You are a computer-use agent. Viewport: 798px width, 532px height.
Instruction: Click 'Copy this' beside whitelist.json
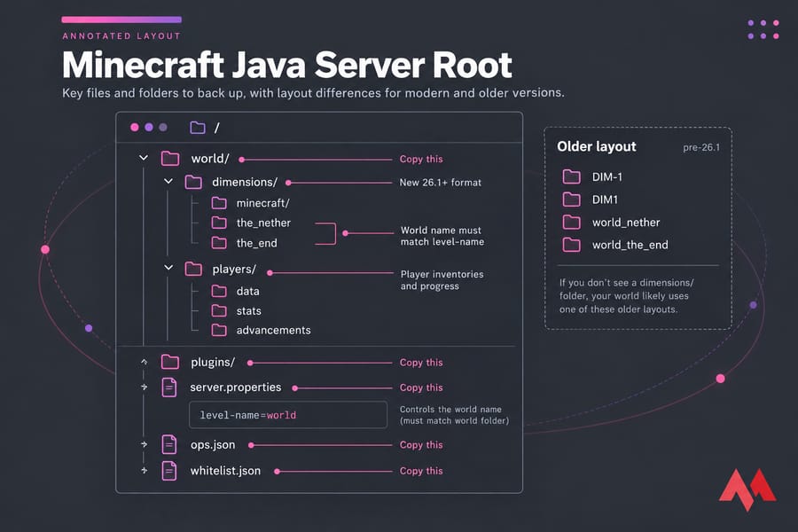(421, 471)
